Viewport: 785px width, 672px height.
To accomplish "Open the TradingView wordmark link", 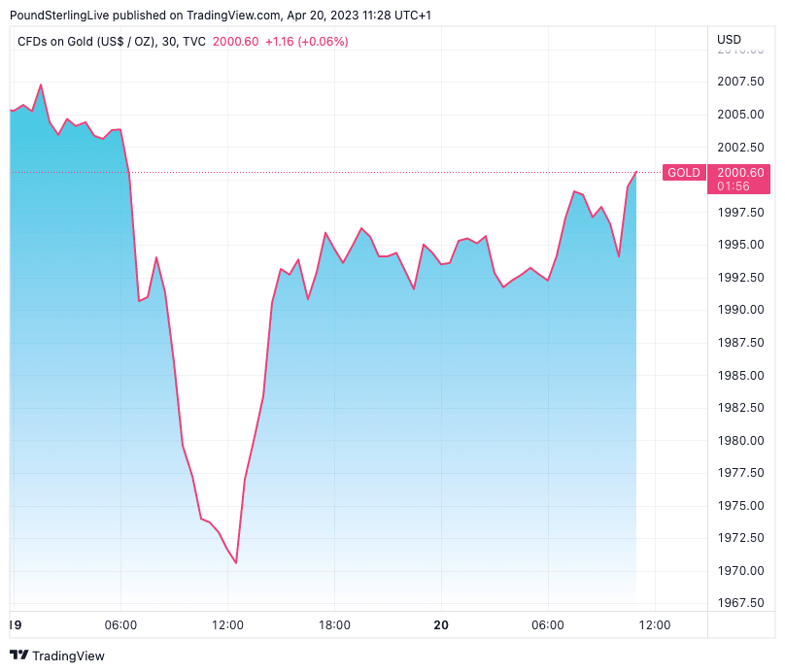I will [68, 655].
